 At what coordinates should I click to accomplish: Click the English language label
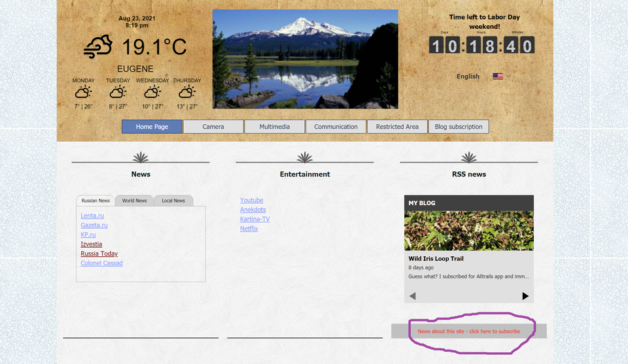pos(468,76)
